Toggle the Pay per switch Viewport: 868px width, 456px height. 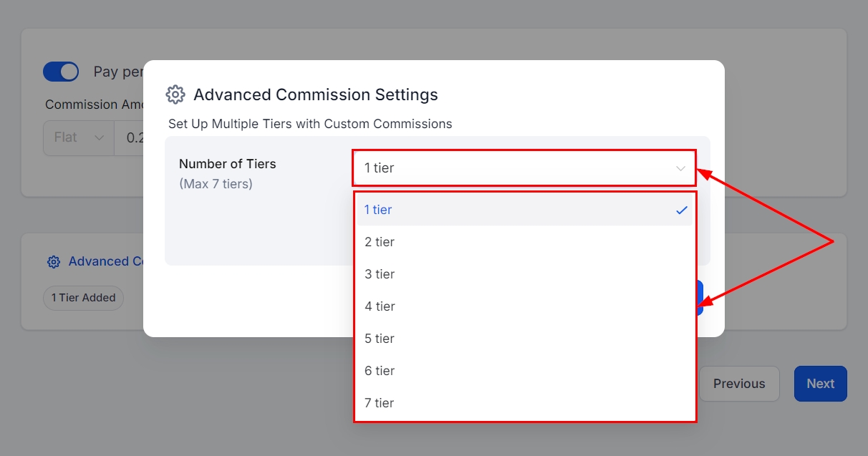click(x=61, y=72)
